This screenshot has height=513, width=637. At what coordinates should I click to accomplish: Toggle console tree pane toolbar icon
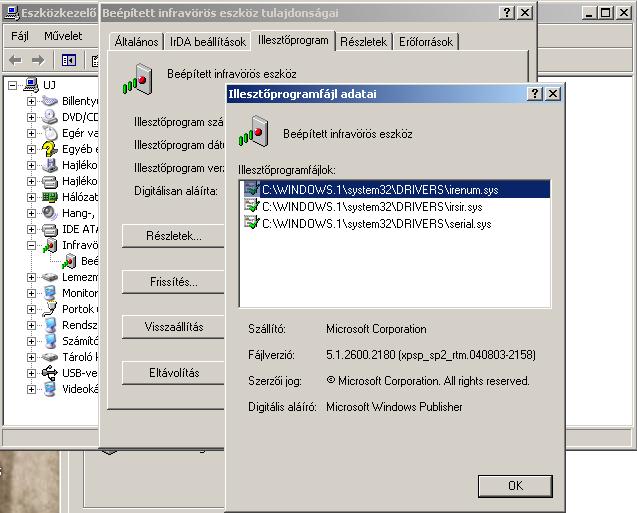click(69, 61)
